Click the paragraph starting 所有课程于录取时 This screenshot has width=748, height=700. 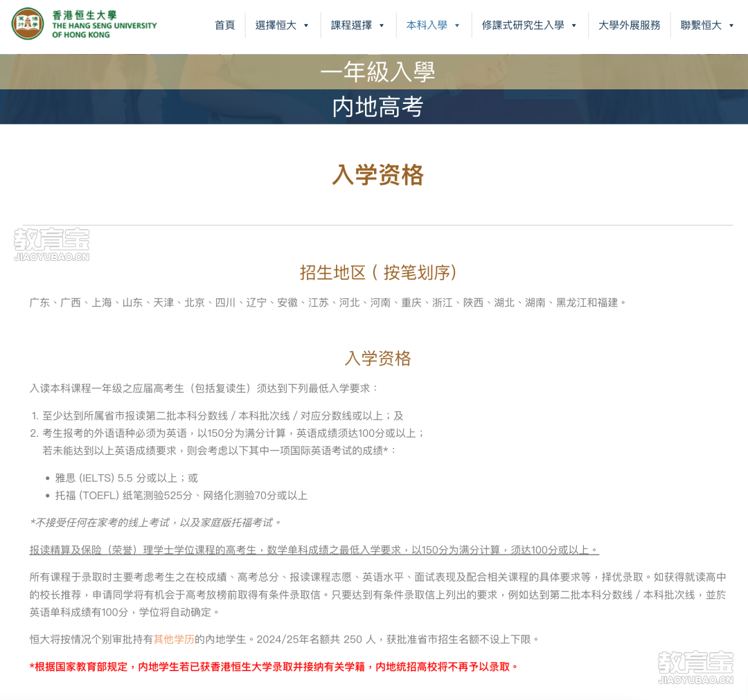[378, 595]
